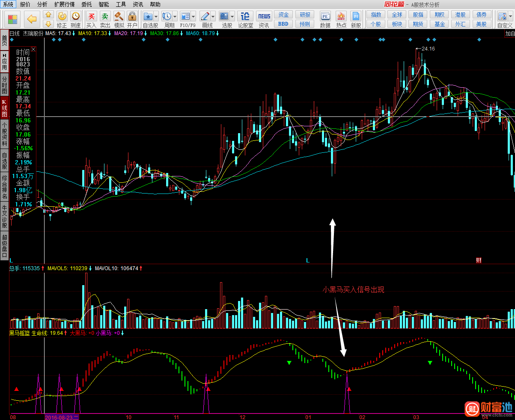This screenshot has width=515, height=420.
Task: Open the 委托 menu
Action: pyautogui.click(x=86, y=4)
